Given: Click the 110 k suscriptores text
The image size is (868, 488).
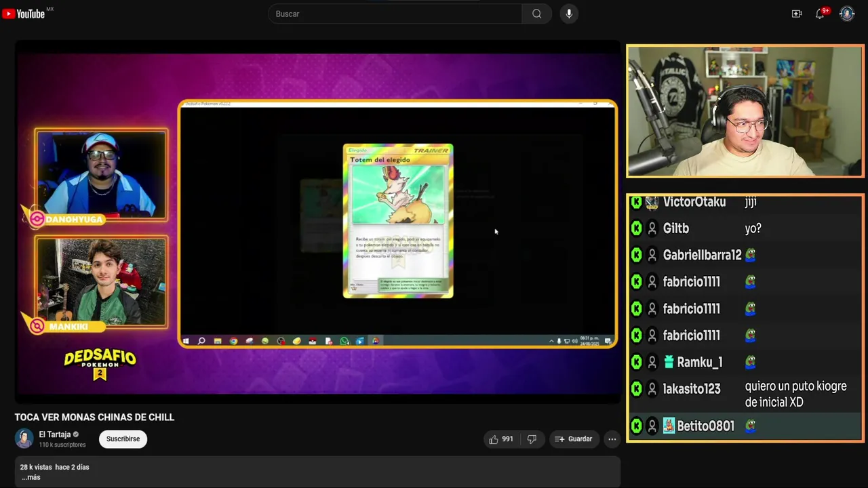Looking at the screenshot, I should [62, 445].
